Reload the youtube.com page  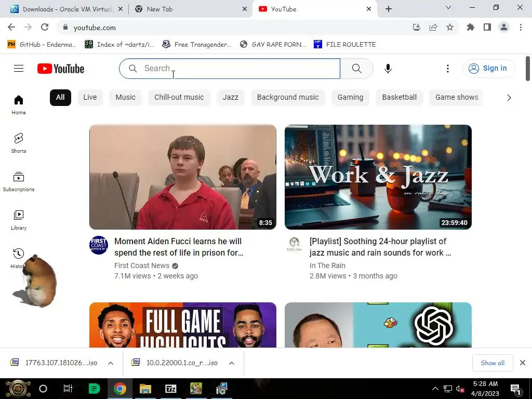tap(45, 27)
